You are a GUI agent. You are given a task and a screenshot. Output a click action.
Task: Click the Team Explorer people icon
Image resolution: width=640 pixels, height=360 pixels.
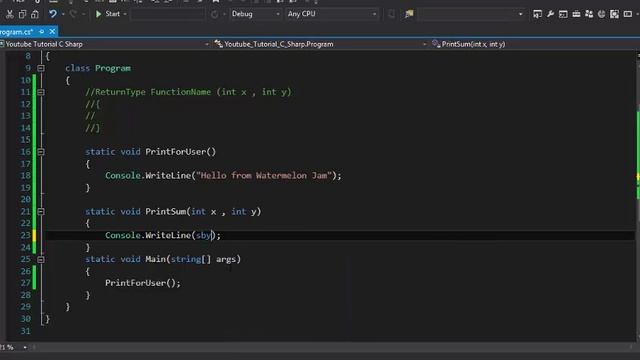point(589,14)
